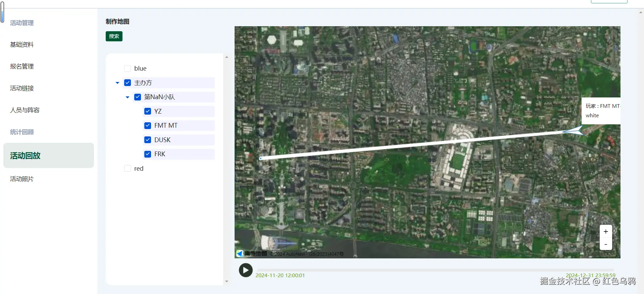Screen dimensions: 644x294
Task: Uncheck the DUSK player checkbox
Action: pos(148,140)
